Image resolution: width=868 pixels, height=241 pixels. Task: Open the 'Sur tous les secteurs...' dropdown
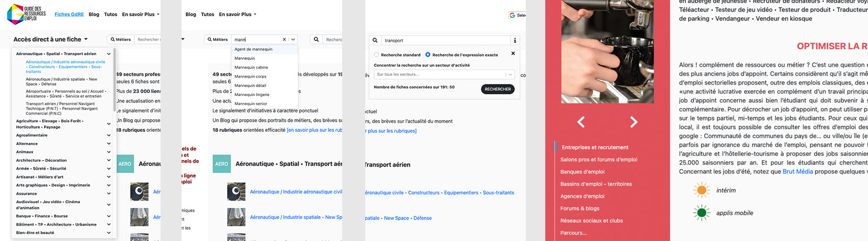coord(443,75)
